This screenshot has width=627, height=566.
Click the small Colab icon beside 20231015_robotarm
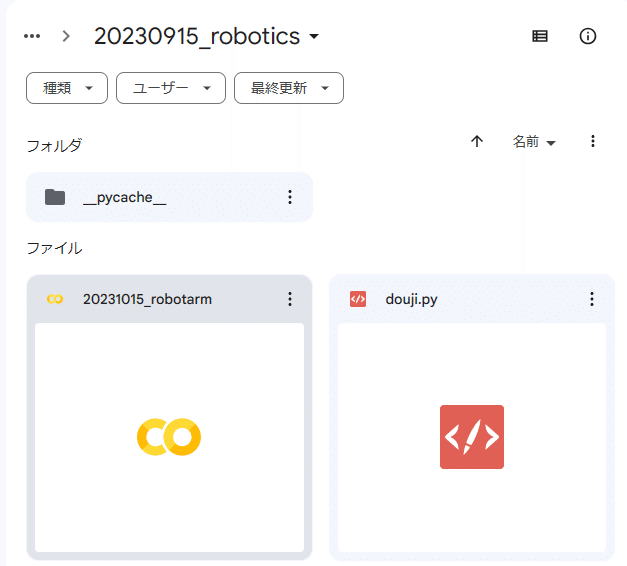[x=55, y=299]
